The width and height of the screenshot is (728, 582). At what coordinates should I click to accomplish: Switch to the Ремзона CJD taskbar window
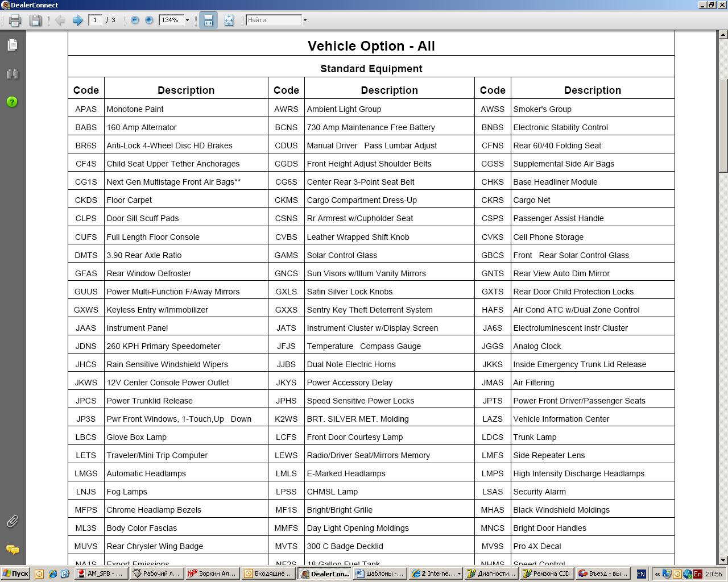546,573
